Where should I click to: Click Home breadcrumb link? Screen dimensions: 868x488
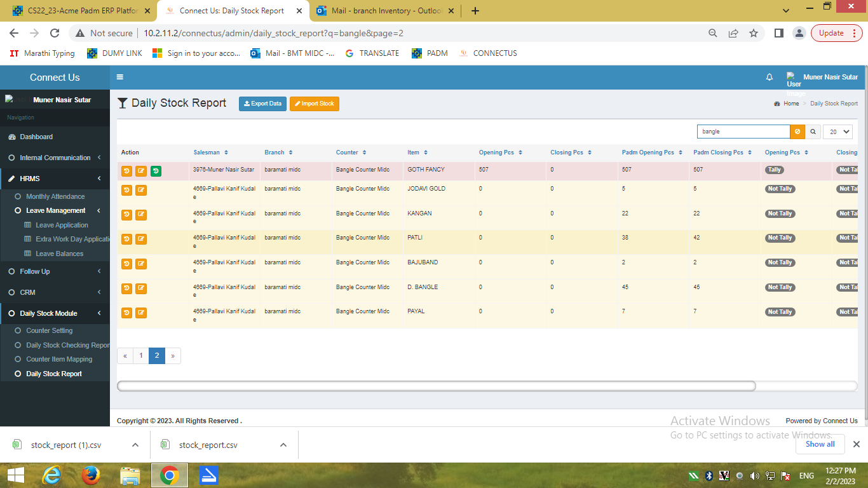point(791,104)
